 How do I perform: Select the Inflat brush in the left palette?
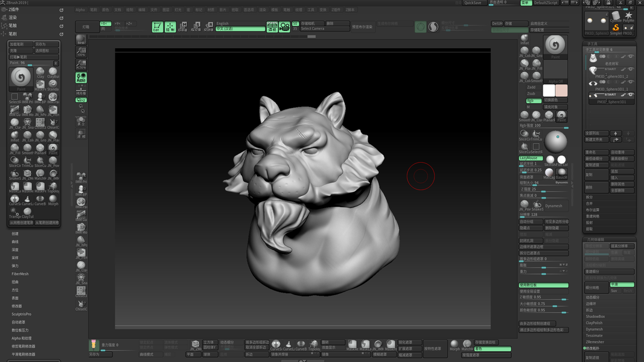pos(14,136)
